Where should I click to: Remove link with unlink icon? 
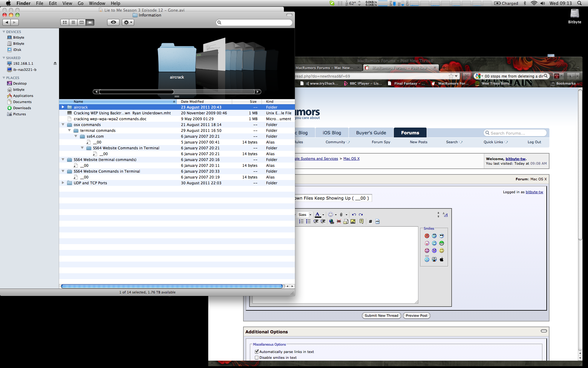click(339, 221)
